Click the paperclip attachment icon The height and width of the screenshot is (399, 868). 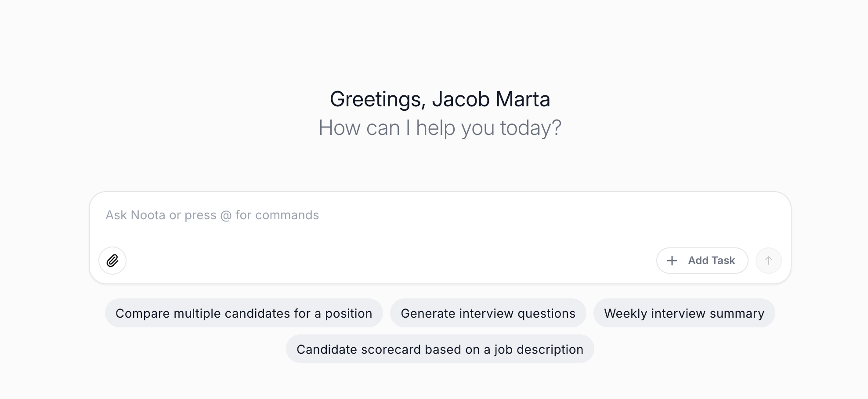(x=112, y=261)
